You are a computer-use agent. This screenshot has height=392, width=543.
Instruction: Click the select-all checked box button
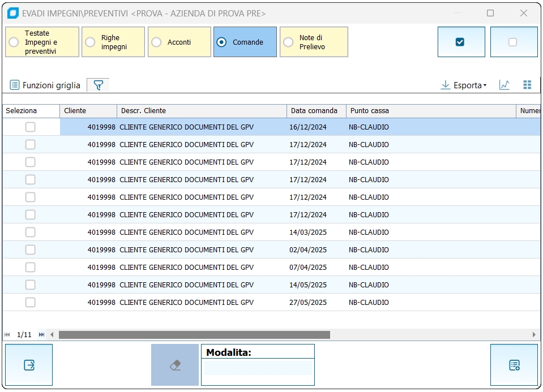pyautogui.click(x=460, y=42)
